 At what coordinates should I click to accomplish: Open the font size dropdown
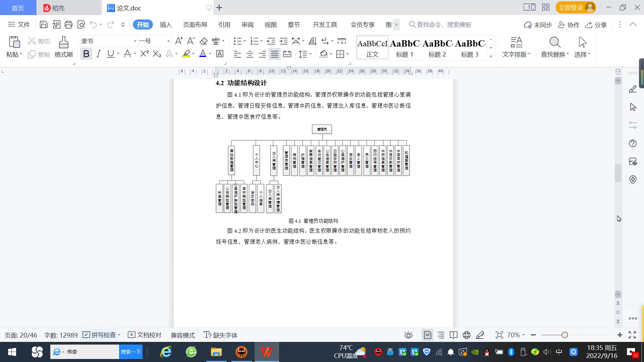tap(168, 41)
